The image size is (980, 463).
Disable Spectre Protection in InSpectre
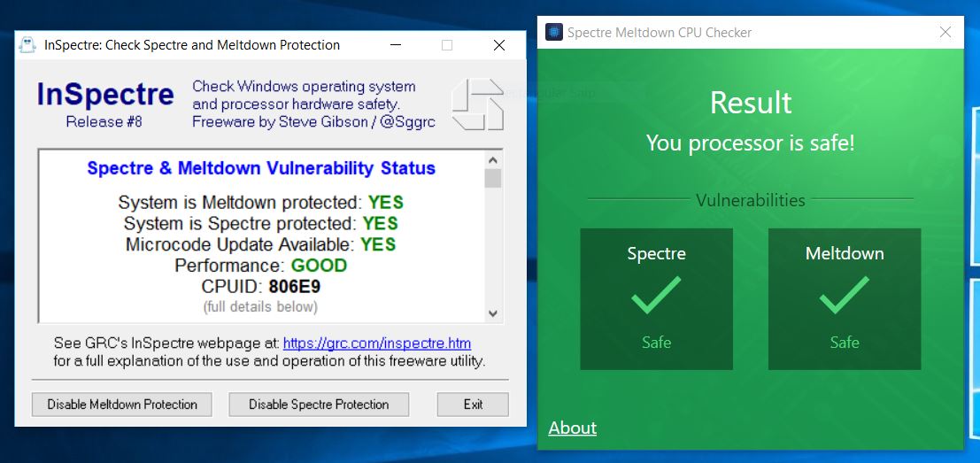319,405
